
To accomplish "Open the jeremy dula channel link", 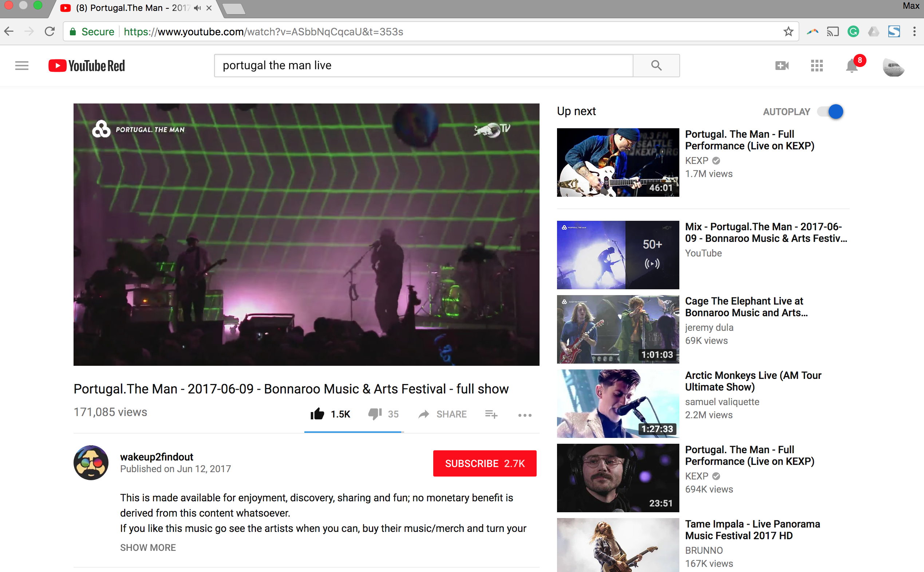I will click(709, 328).
